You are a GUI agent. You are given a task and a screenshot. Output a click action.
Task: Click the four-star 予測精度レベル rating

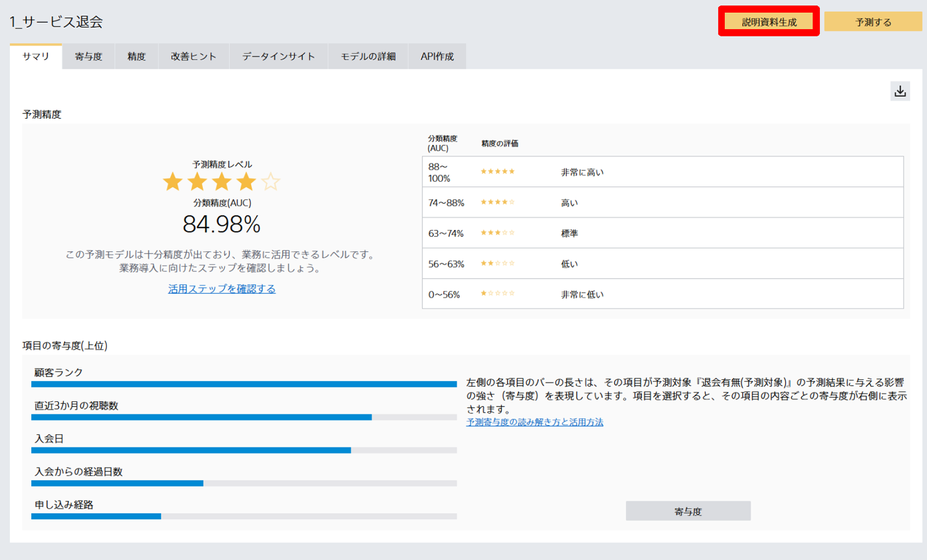click(x=222, y=181)
